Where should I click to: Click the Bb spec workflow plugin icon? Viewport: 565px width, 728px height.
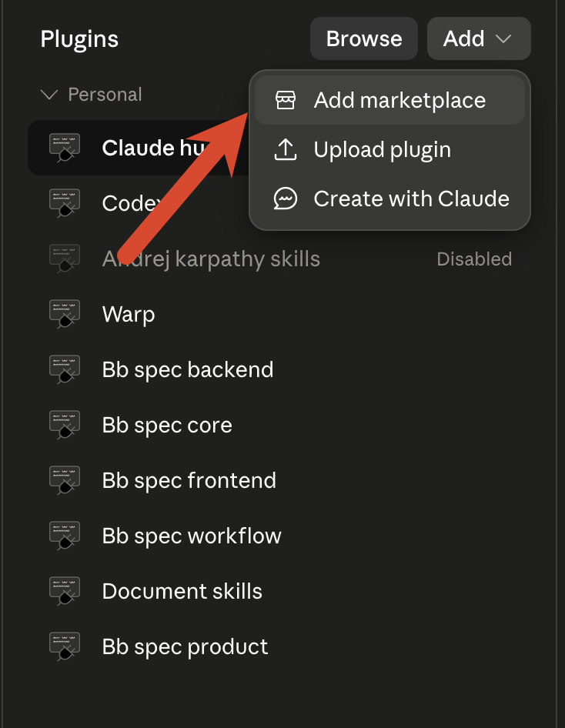coord(65,536)
